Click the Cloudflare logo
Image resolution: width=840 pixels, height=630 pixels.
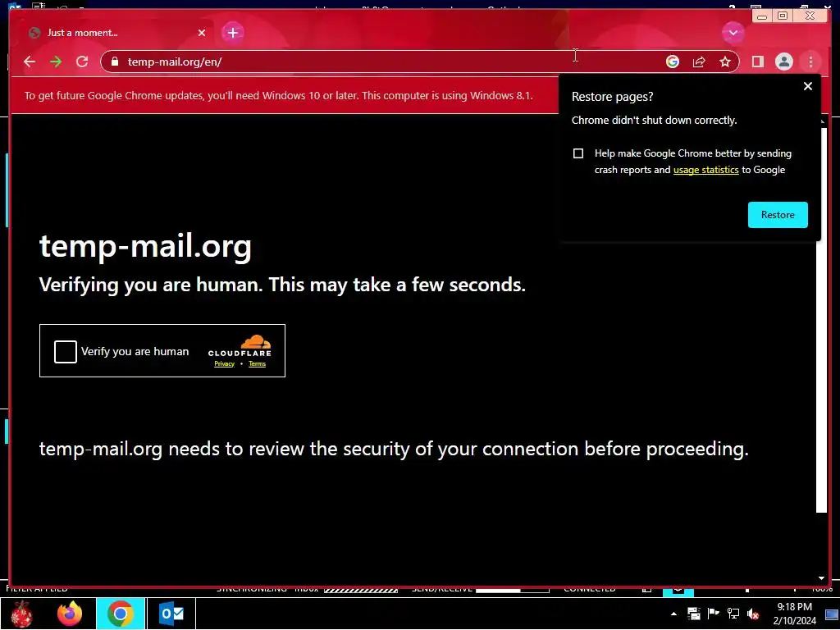[x=240, y=345]
